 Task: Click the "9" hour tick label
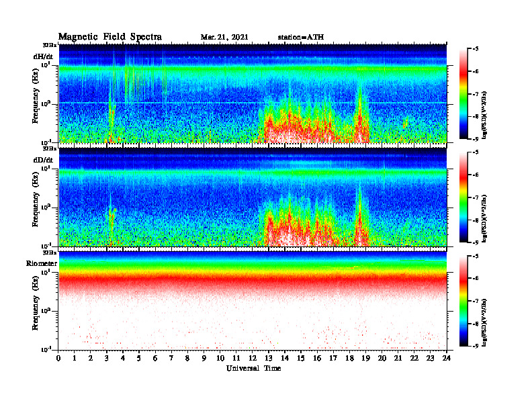click(204, 359)
